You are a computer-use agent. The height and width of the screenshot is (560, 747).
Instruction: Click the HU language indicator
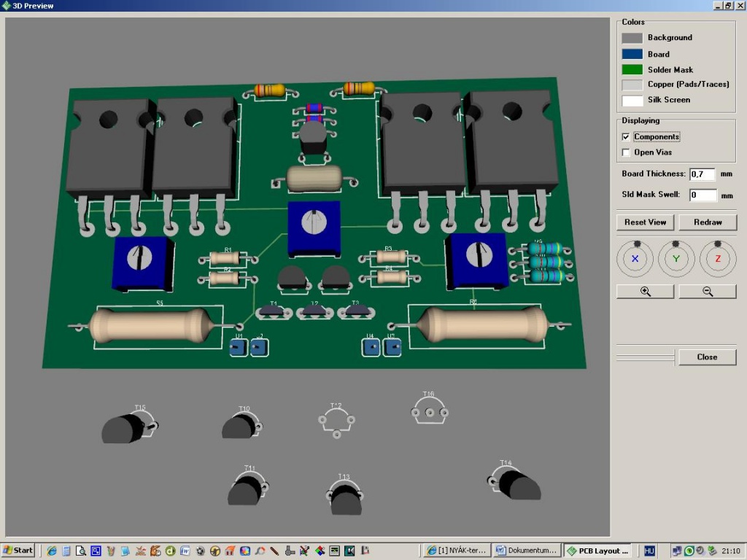(649, 551)
